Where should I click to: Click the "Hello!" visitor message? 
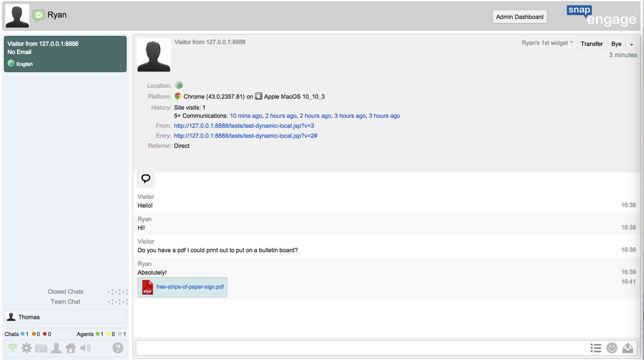[145, 205]
